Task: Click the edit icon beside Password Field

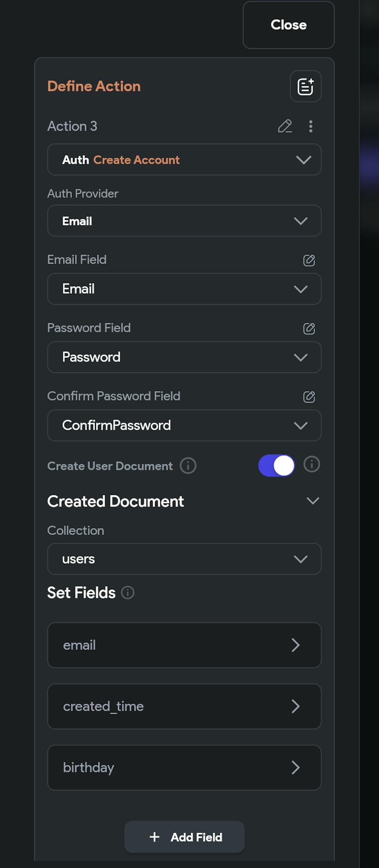Action: pos(309,329)
